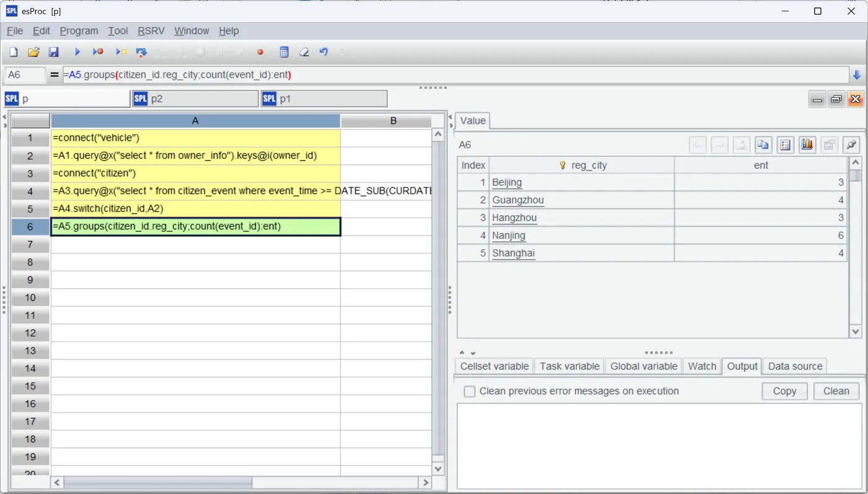Image resolution: width=868 pixels, height=494 pixels.
Task: Click the eraser clear icon
Action: (x=304, y=52)
